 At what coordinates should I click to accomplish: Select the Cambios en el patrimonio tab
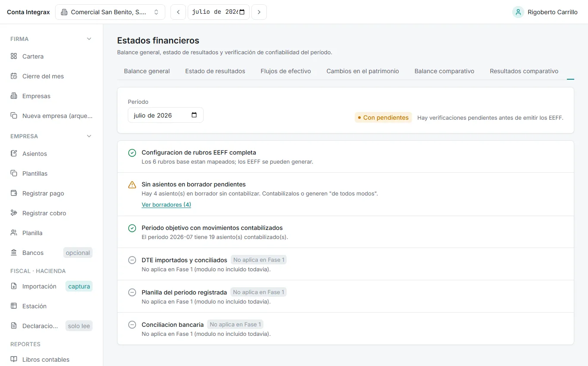point(363,71)
